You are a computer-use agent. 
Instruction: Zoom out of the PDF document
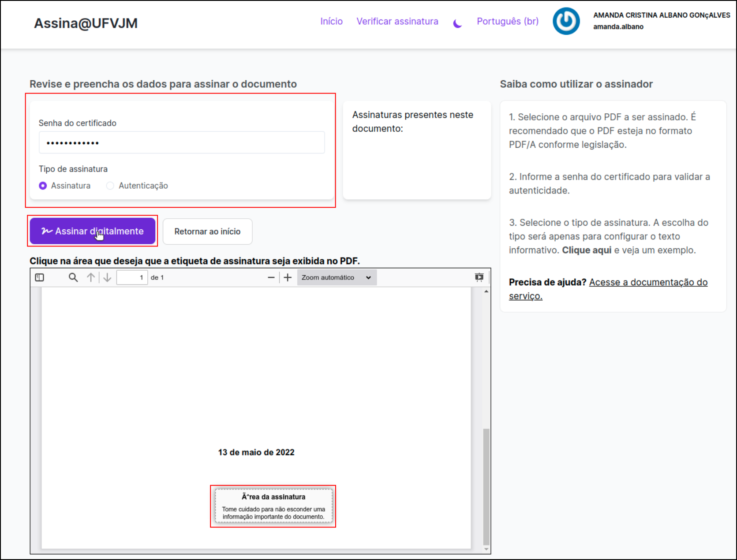coord(271,277)
